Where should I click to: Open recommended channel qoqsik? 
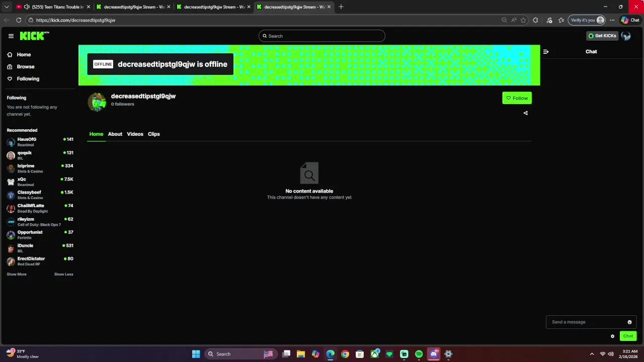tap(40, 155)
